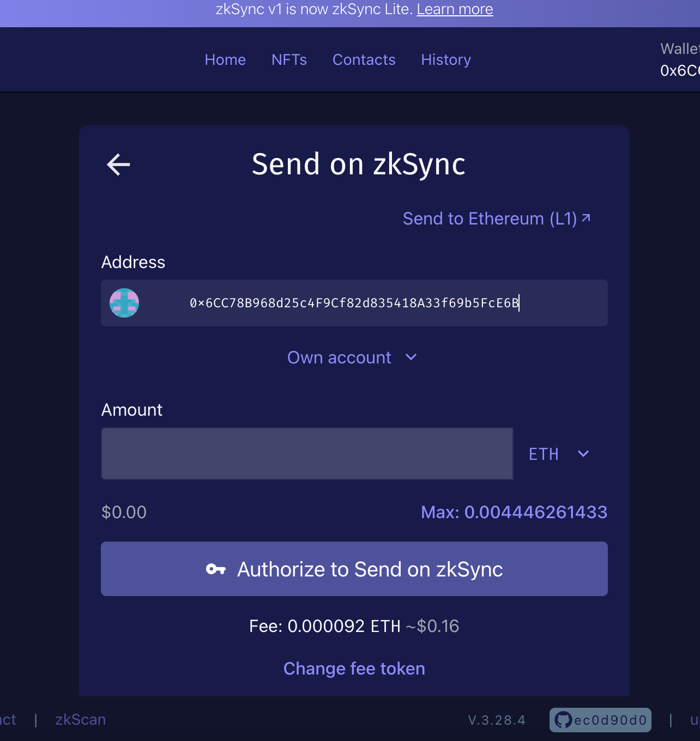Screen dimensions: 700x741
Task: Click the GitHub commit ec0d90d0 badge
Action: 600,720
